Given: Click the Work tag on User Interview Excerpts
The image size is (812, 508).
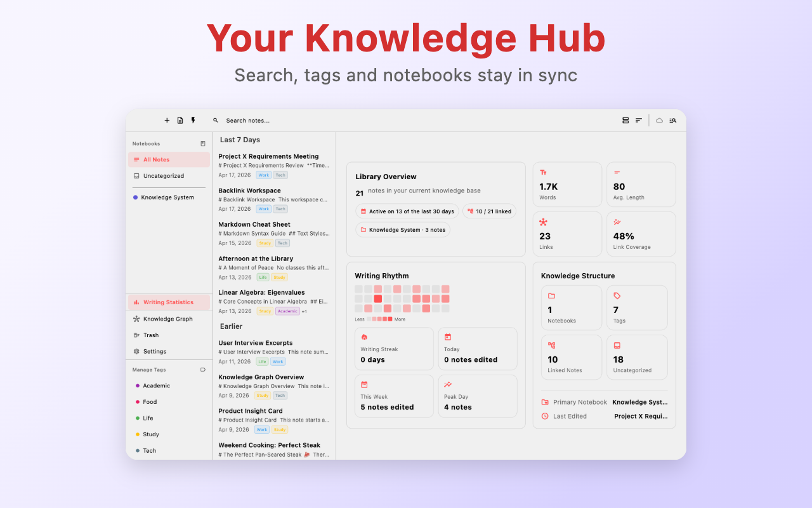Looking at the screenshot, I should click(278, 361).
